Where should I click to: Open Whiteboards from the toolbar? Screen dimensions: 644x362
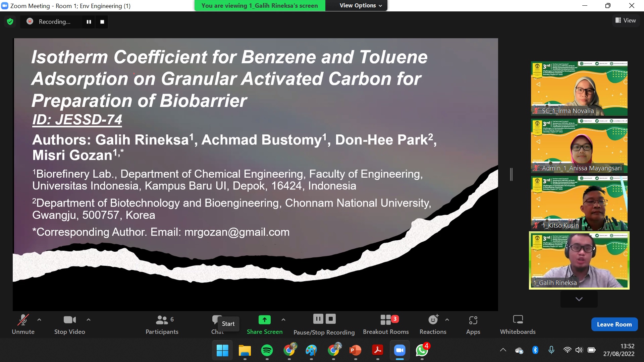[518, 320]
